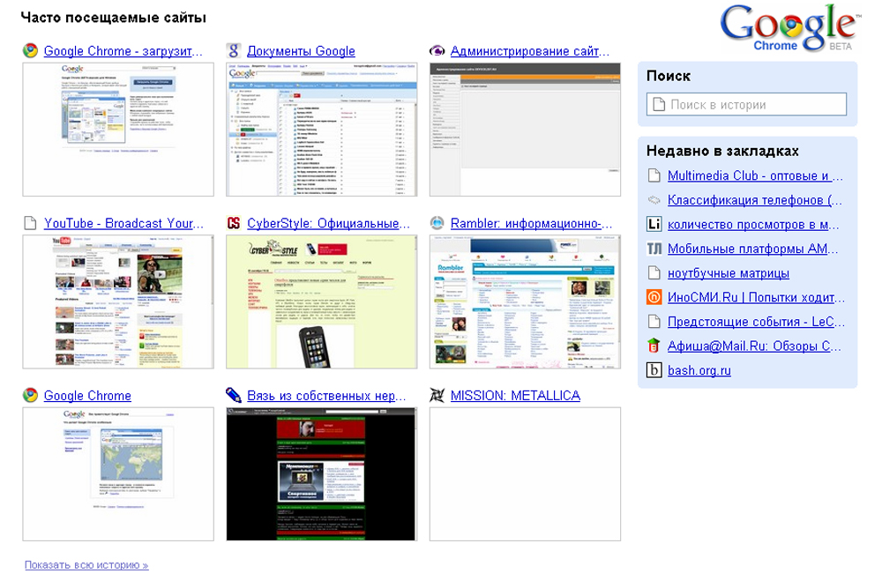This screenshot has width=882, height=588.
Task: Open the Документы Google page thumbnail
Action: 322,130
